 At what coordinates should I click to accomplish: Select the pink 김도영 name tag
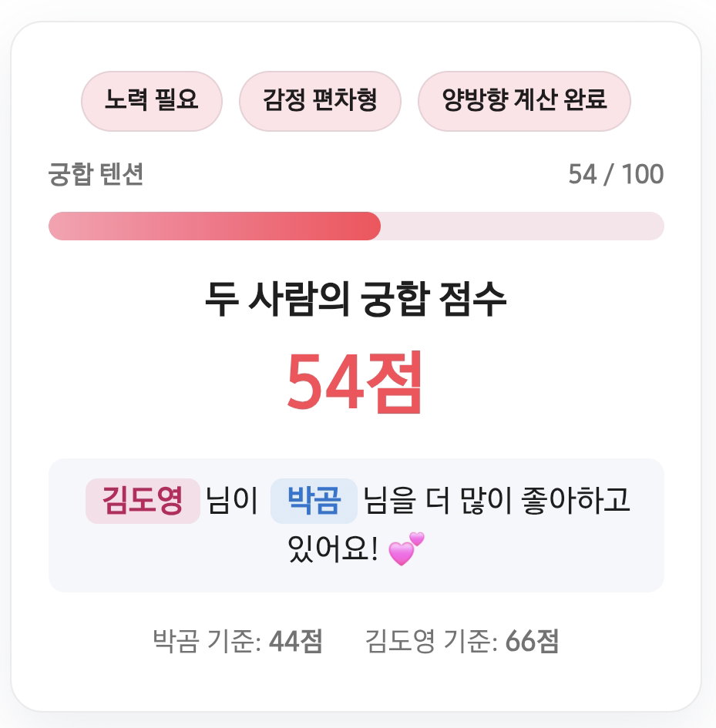[x=143, y=501]
